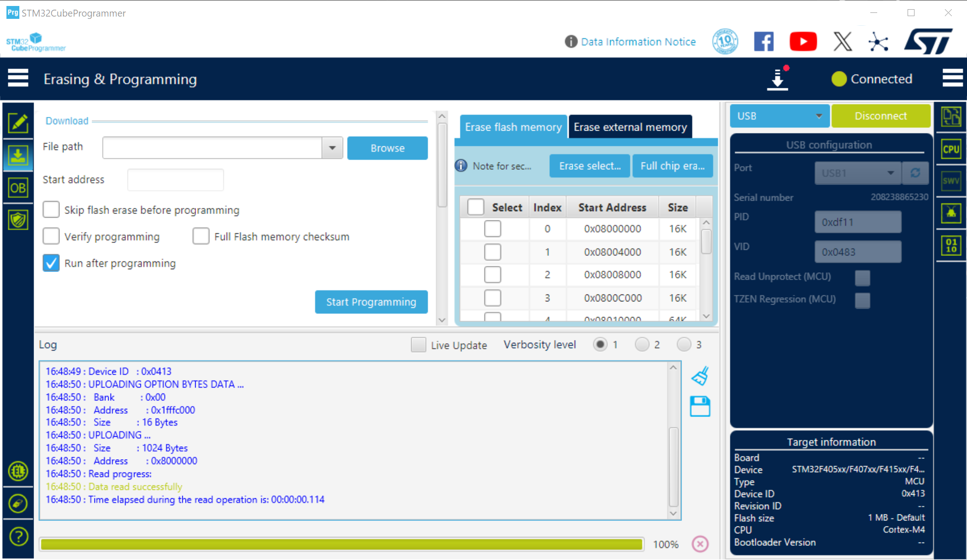This screenshot has height=560, width=967.
Task: Open the security shield panel
Action: tap(18, 220)
